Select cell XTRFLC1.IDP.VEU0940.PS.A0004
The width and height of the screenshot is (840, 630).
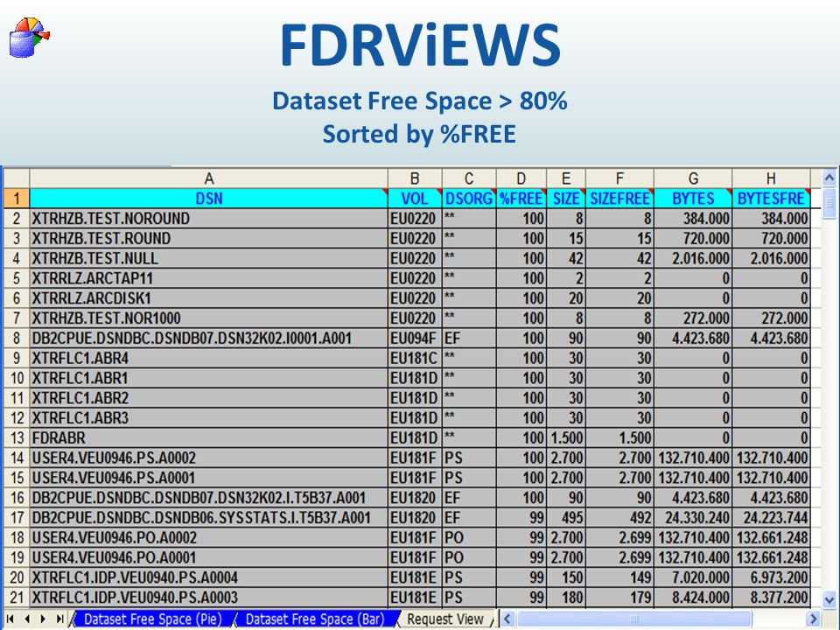tap(209, 577)
